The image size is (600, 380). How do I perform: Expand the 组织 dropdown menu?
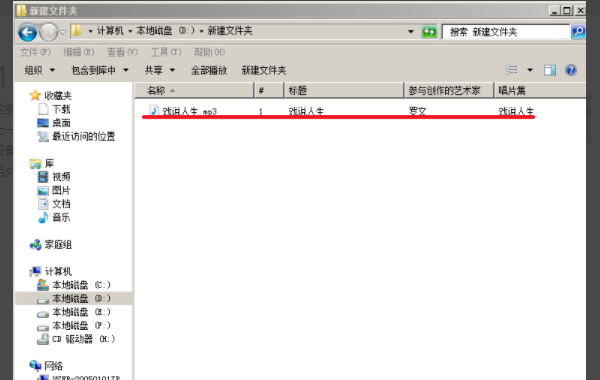point(39,70)
